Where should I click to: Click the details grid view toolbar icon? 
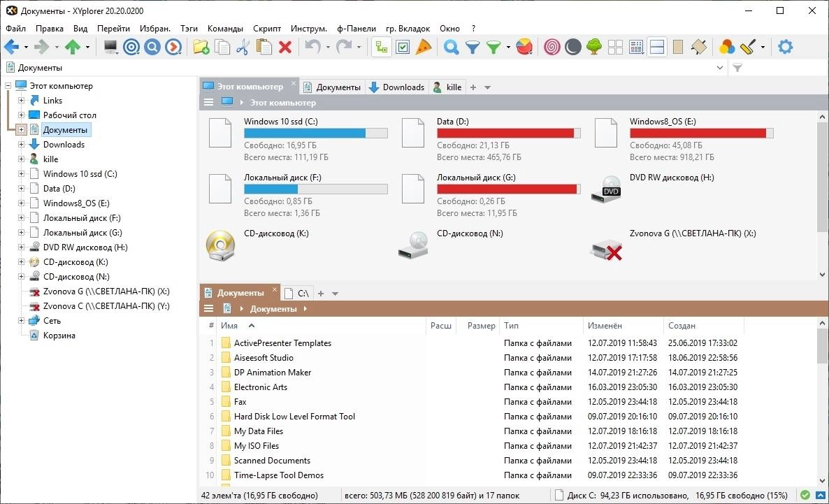[637, 47]
